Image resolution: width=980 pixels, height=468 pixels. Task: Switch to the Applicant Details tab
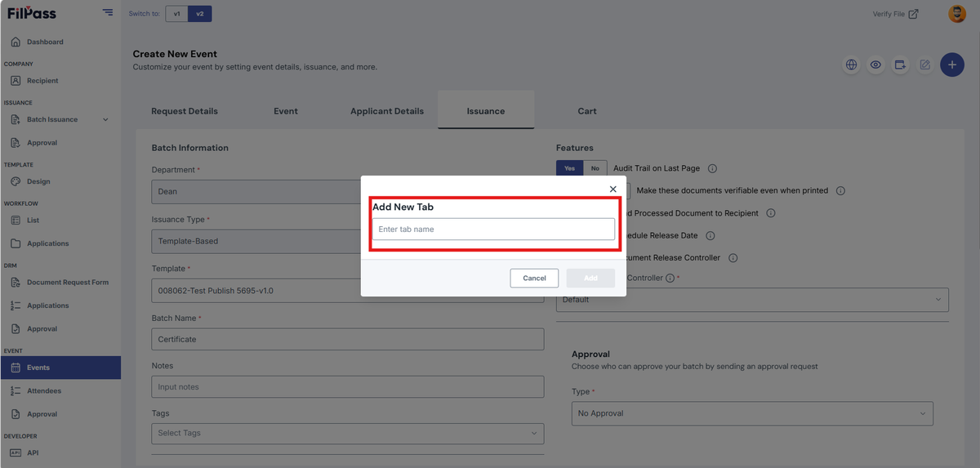point(387,111)
